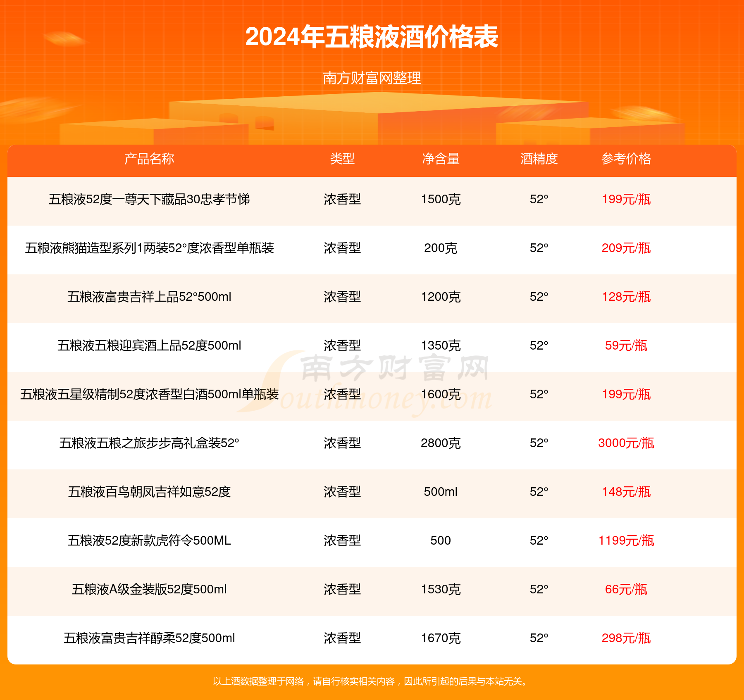
Task: Click net content 200克
Action: click(441, 248)
